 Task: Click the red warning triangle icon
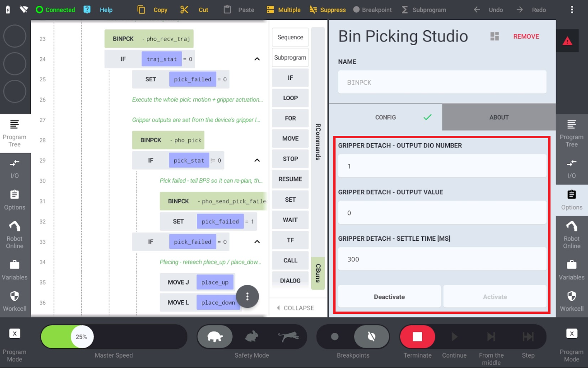pyautogui.click(x=567, y=41)
